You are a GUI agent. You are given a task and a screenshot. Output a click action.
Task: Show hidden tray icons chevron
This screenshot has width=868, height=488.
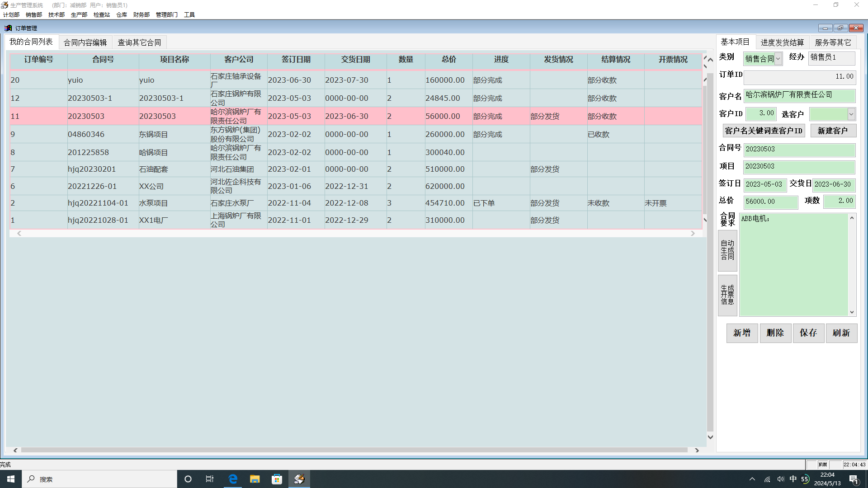click(752, 479)
